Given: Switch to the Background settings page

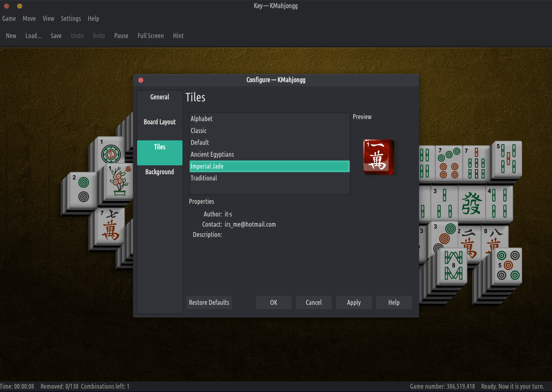Looking at the screenshot, I should coord(160,172).
